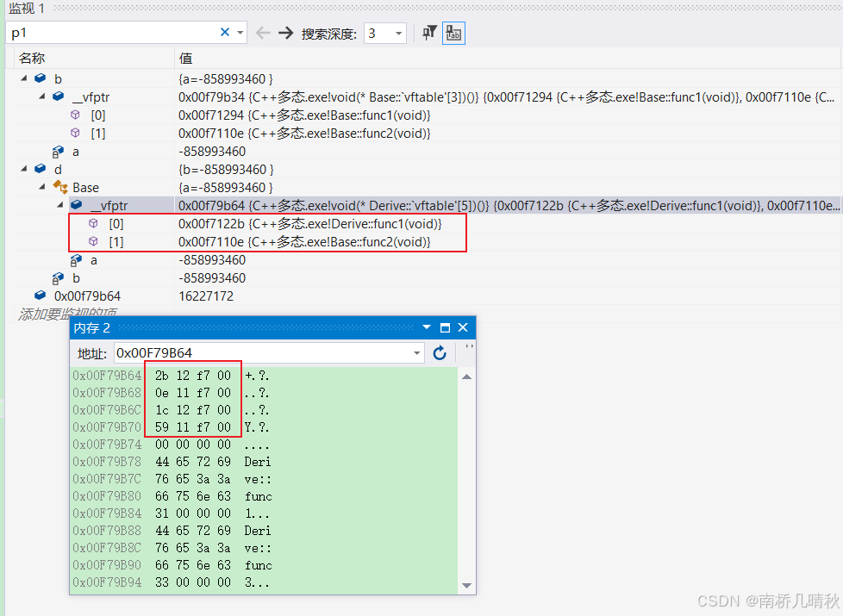Click the [1] item icon under Base __vfptr
The height and width of the screenshot is (616, 843).
[x=94, y=241]
